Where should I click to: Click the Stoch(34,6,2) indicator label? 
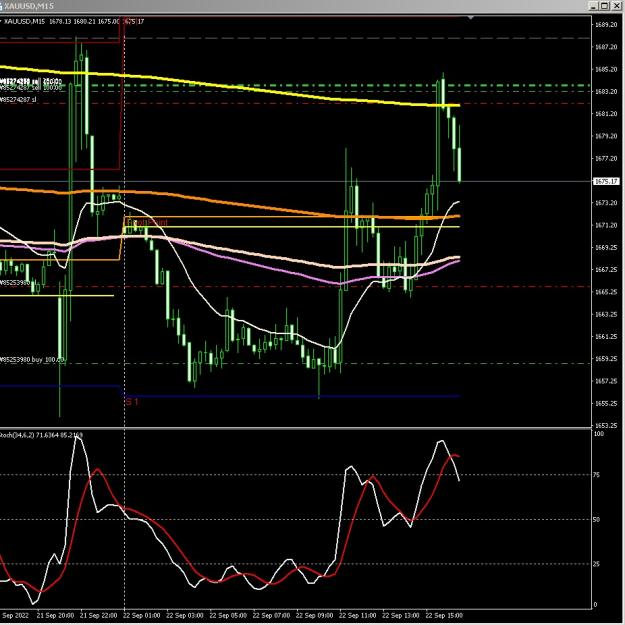[x=41, y=434]
